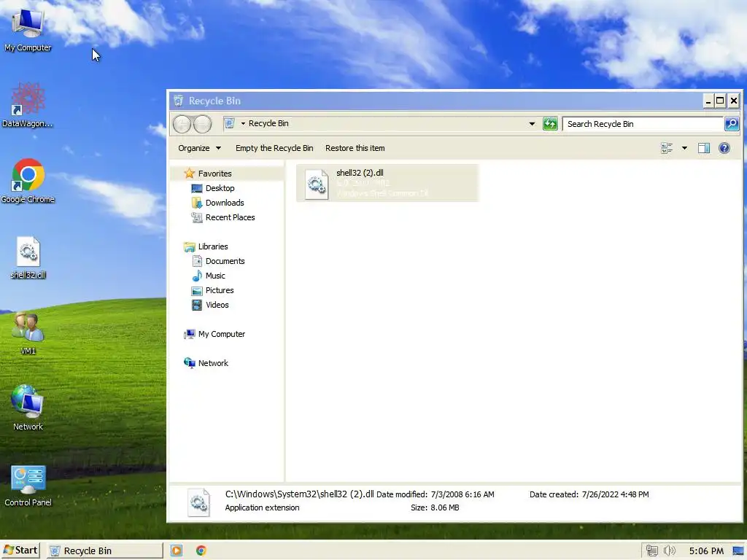Click the Change your view icon
Viewport: 747px width, 560px height.
[x=667, y=148]
